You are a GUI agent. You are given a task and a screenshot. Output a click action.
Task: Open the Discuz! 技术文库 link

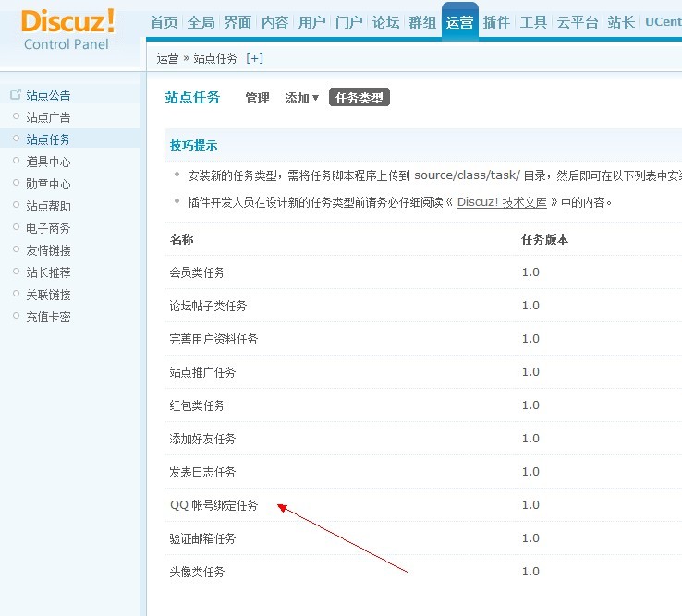pos(502,202)
